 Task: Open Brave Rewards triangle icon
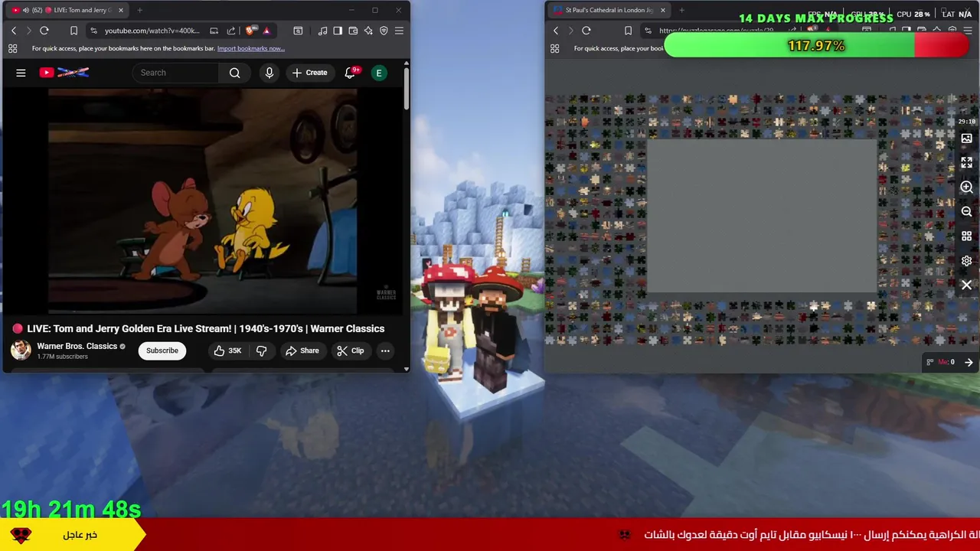point(266,31)
